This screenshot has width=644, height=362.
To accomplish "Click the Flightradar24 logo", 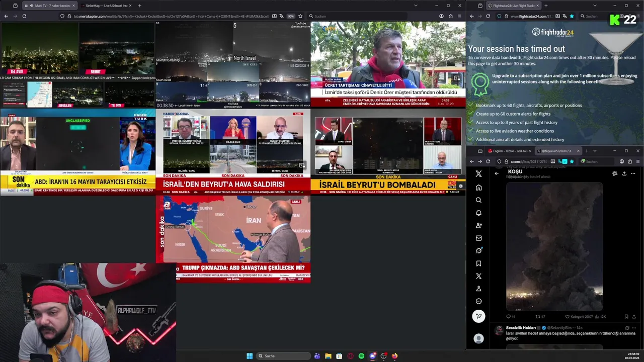I will coord(552,32).
